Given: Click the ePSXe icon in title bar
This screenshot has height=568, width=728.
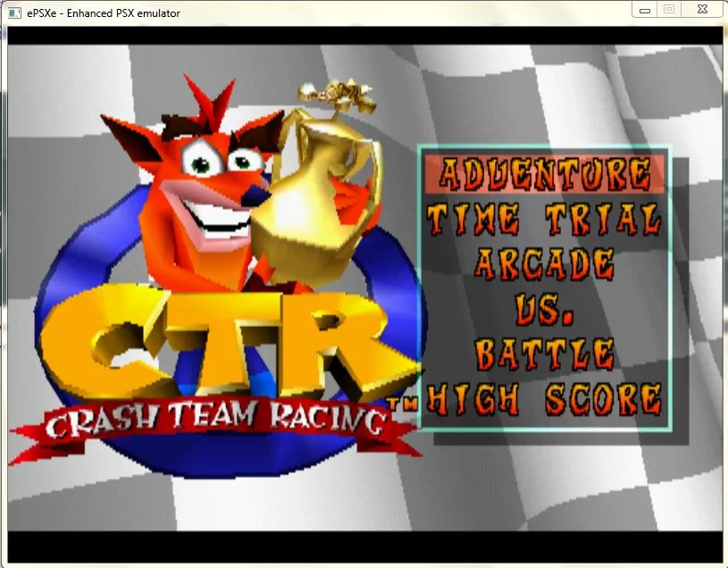Looking at the screenshot, I should tap(14, 13).
